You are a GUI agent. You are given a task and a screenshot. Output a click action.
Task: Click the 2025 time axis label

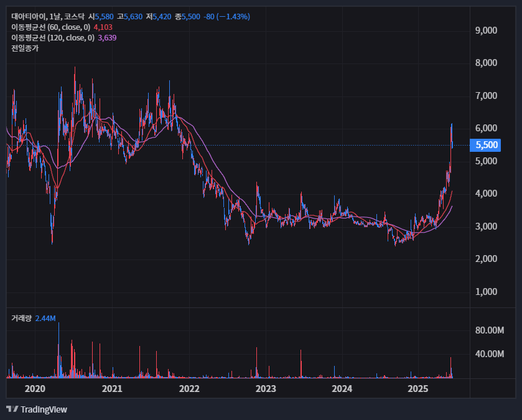coord(418,389)
